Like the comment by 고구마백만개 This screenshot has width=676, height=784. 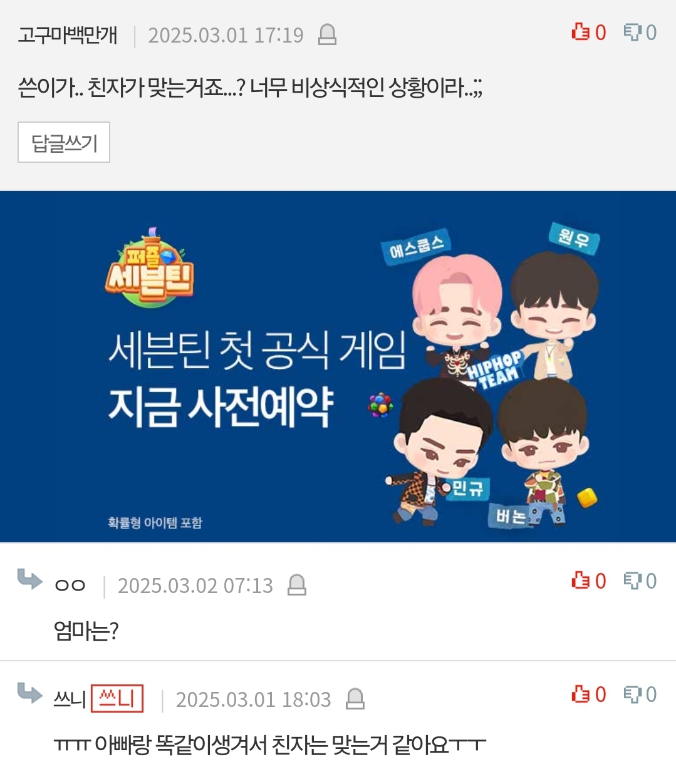[588, 32]
